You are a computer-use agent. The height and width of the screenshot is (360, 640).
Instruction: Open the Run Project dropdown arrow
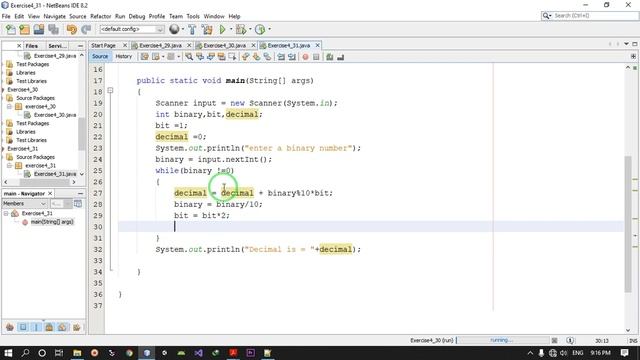pyautogui.click(x=231, y=29)
